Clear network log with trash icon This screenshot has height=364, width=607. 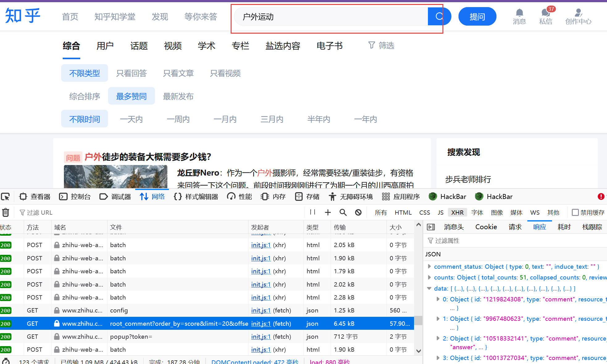6,212
